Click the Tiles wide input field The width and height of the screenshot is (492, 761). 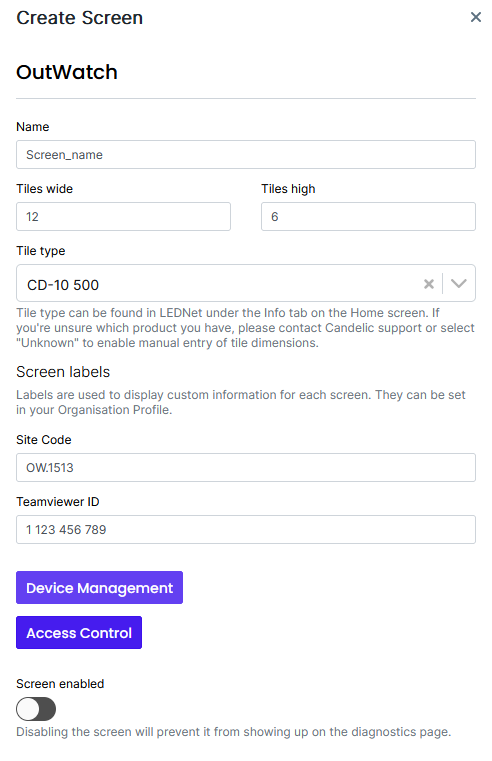coord(123,216)
